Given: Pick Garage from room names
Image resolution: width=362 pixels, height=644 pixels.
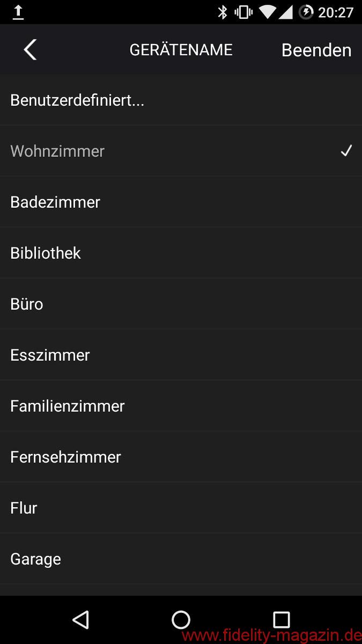Looking at the screenshot, I should pyautogui.click(x=35, y=559).
